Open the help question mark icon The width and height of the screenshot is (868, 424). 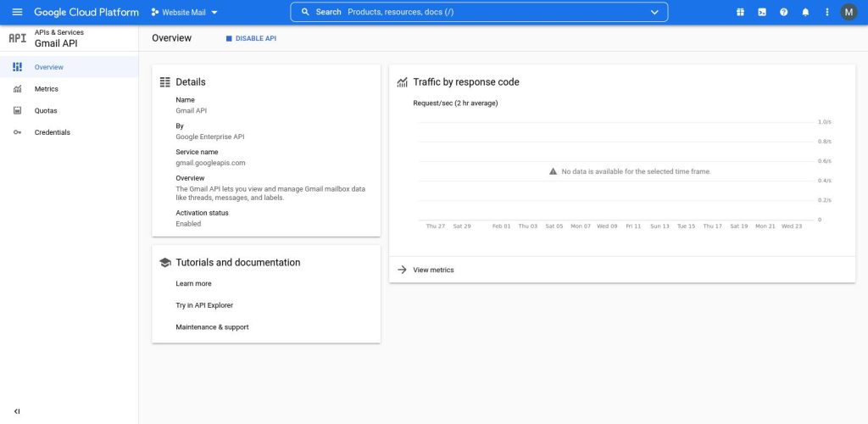783,12
